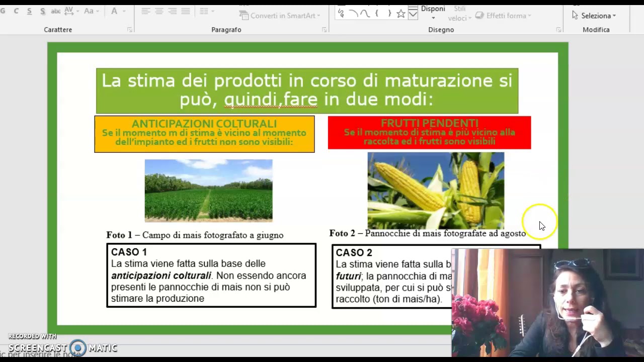Toggle strikethrough (abc) formatting
This screenshot has height=362, width=644.
56,11
